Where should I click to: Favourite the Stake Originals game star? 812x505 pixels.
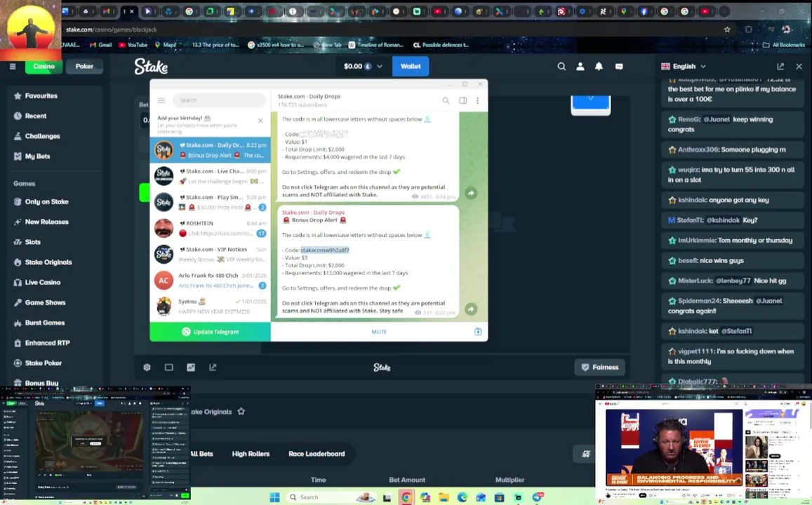[x=241, y=411]
